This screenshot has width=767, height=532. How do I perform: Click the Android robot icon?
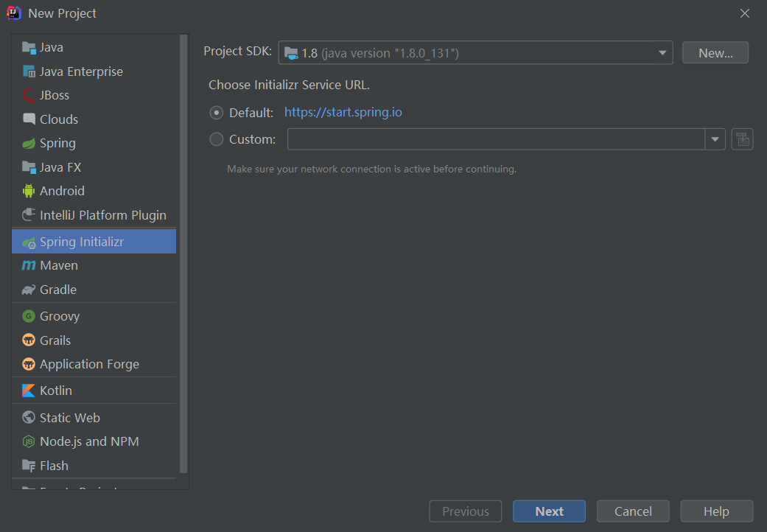click(x=29, y=191)
